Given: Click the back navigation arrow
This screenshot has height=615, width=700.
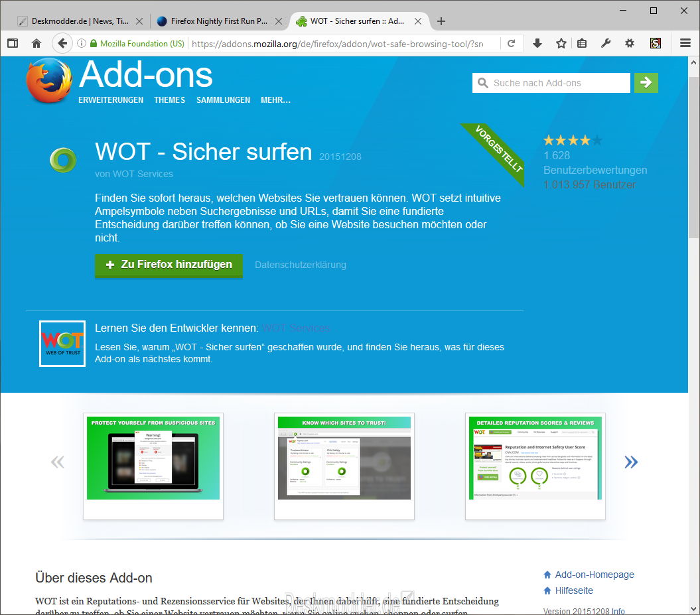Looking at the screenshot, I should 62,43.
